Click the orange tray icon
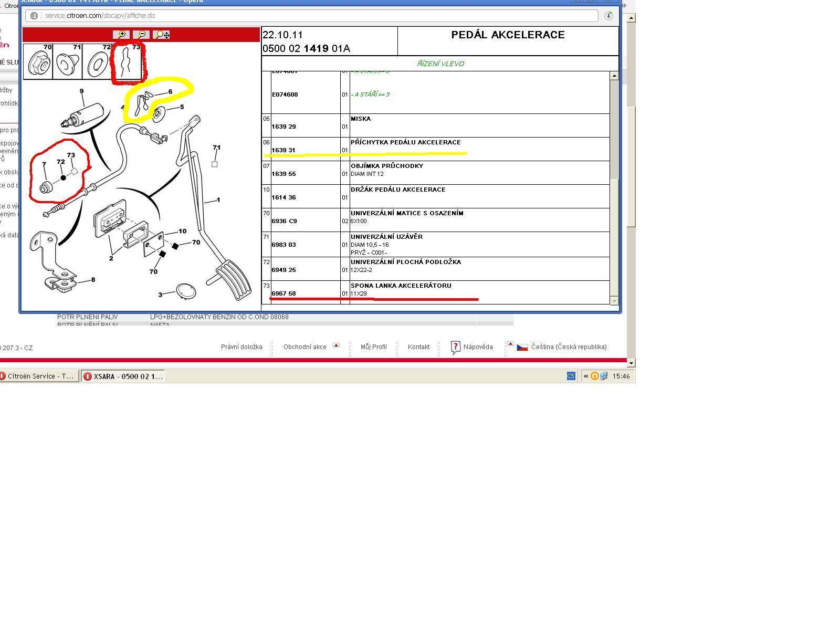The width and height of the screenshot is (840, 630). point(595,376)
